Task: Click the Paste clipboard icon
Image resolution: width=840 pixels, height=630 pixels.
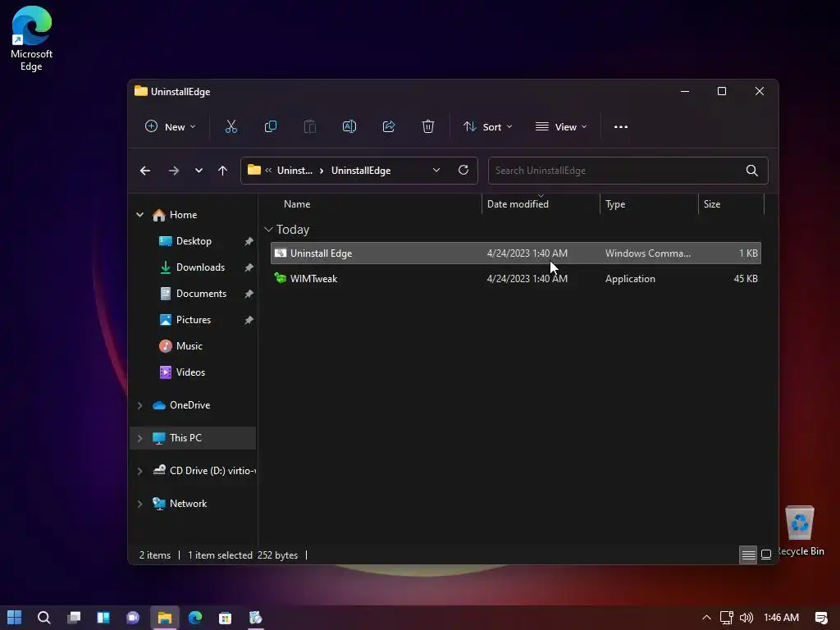Action: click(309, 127)
